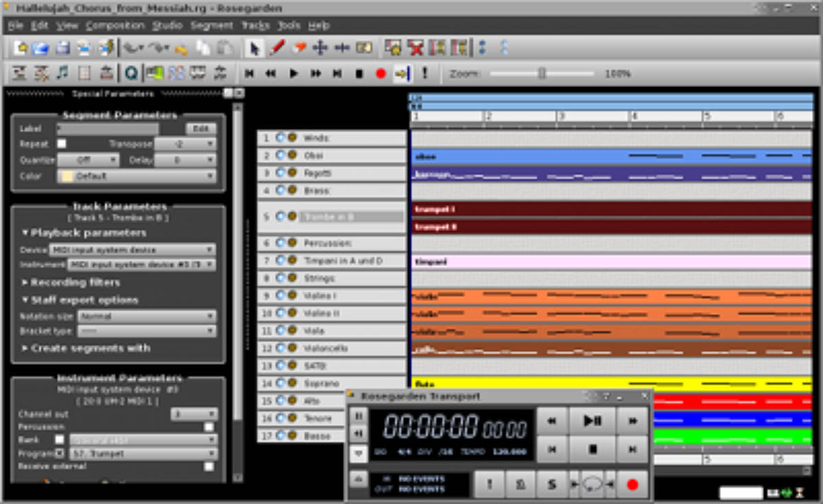Toggle mute LED on Soprano track
Image resolution: width=823 pixels, height=504 pixels.
coord(281,383)
